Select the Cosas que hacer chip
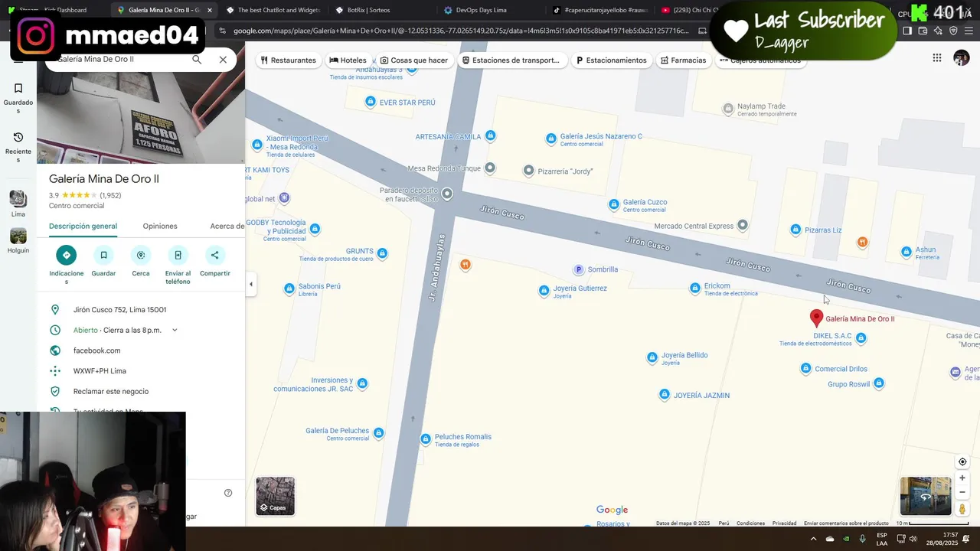 coord(413,60)
